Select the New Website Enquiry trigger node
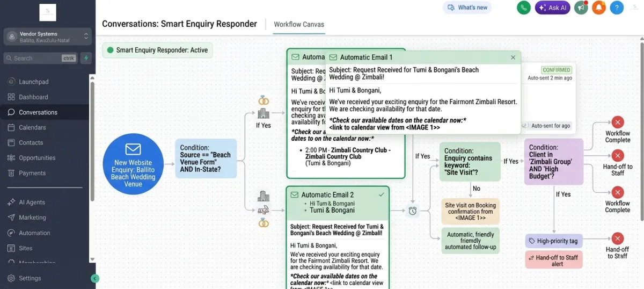The width and height of the screenshot is (644, 289). pyautogui.click(x=133, y=164)
